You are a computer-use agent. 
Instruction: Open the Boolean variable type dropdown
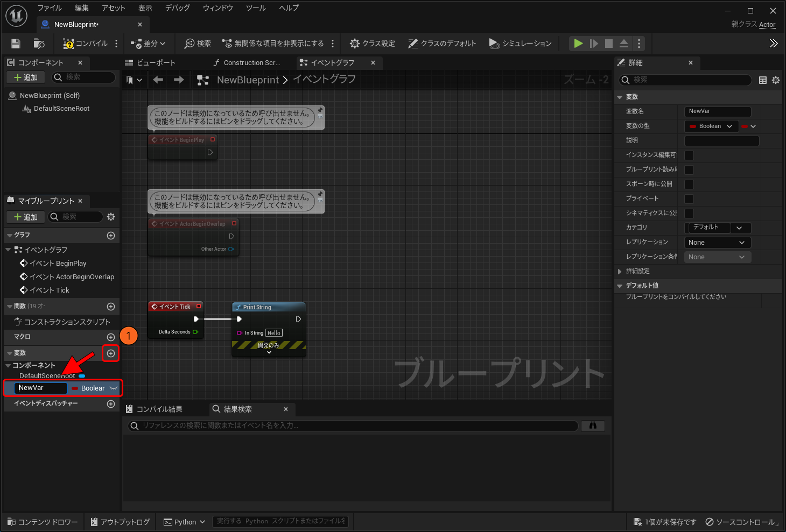(711, 126)
